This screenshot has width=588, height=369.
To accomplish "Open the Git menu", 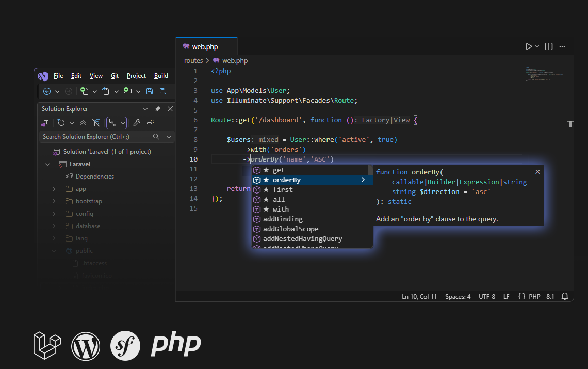I will 115,75.
